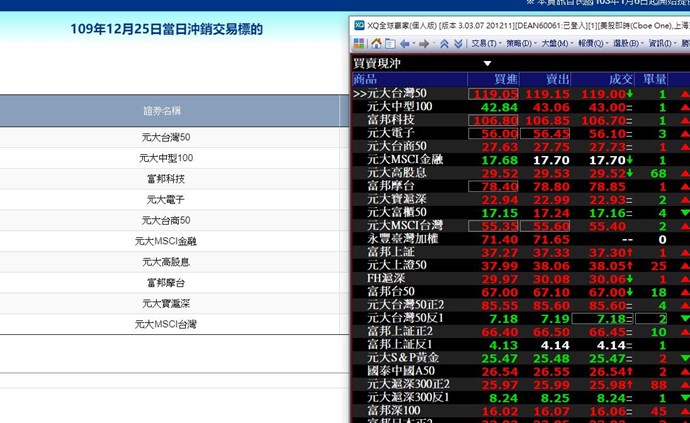690x423 pixels.
Task: Select the 元大S&P黃金 row
Action: pos(521,357)
